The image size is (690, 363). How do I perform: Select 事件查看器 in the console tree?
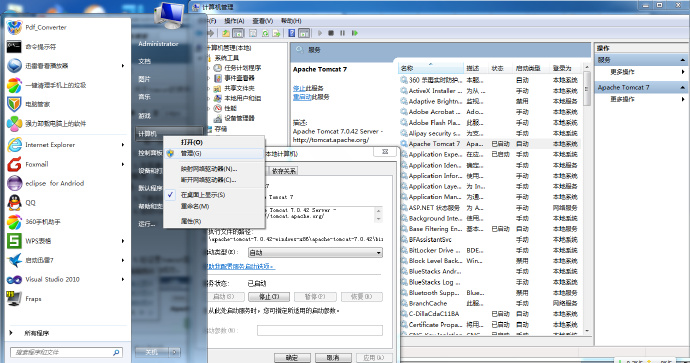[x=239, y=78]
